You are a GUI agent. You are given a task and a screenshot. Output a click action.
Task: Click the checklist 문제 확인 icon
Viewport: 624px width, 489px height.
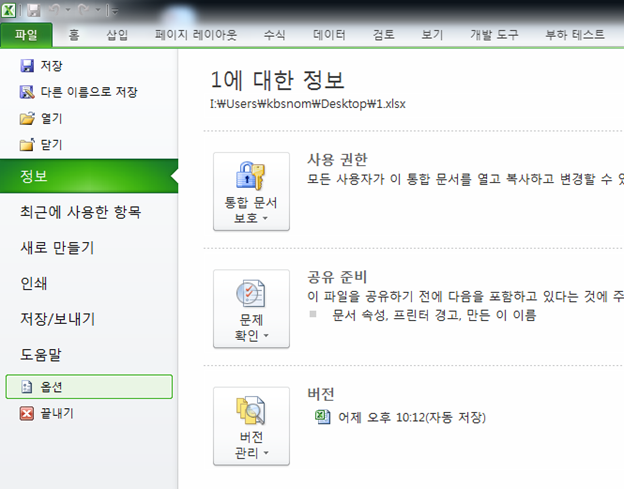coord(251,293)
